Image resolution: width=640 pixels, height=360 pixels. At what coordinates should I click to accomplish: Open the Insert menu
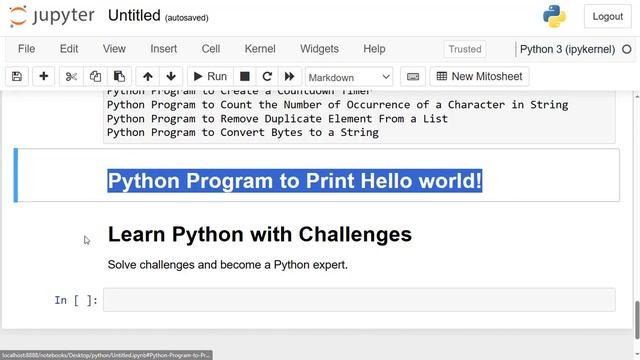(x=163, y=49)
